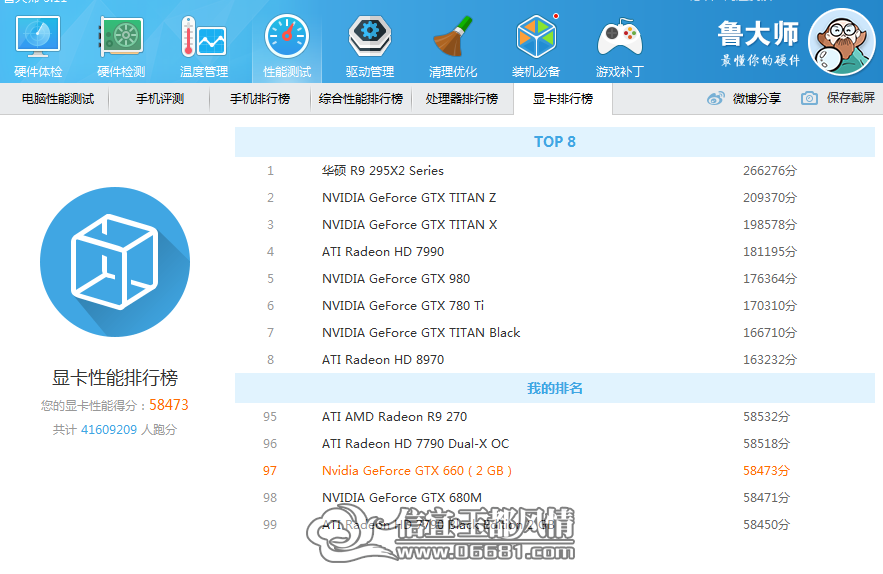Click the TOP 8 section header

[x=555, y=142]
